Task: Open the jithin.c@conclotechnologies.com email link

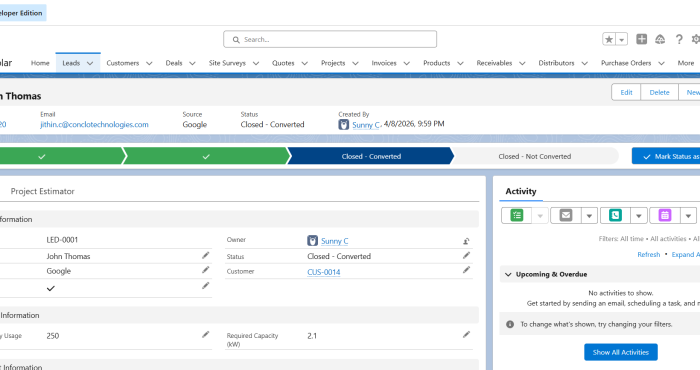Action: click(94, 125)
